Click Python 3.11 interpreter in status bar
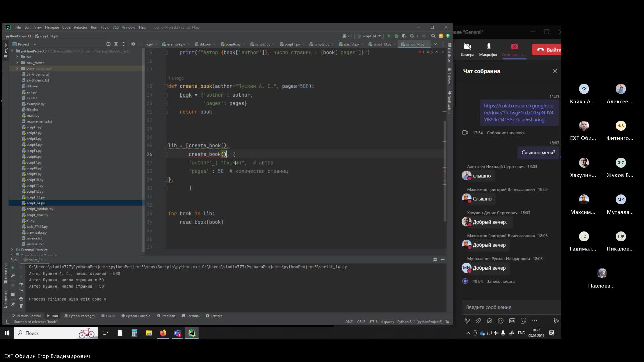 pos(420,322)
